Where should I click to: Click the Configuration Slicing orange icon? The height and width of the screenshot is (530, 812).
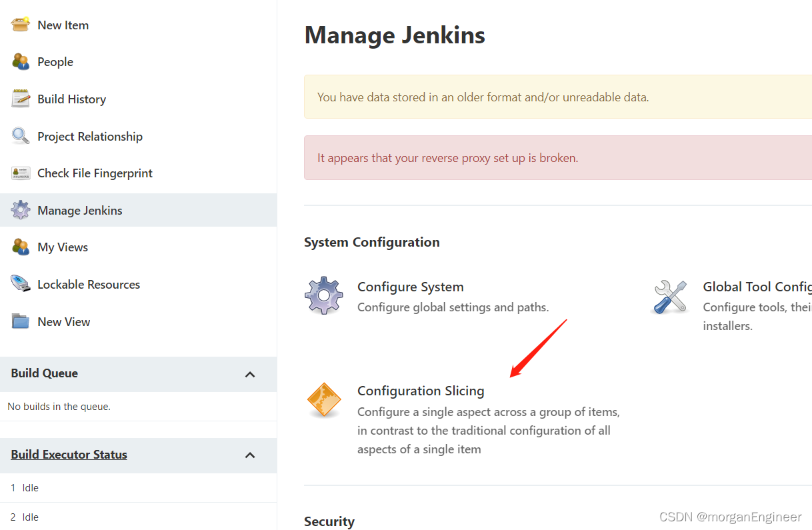(324, 400)
